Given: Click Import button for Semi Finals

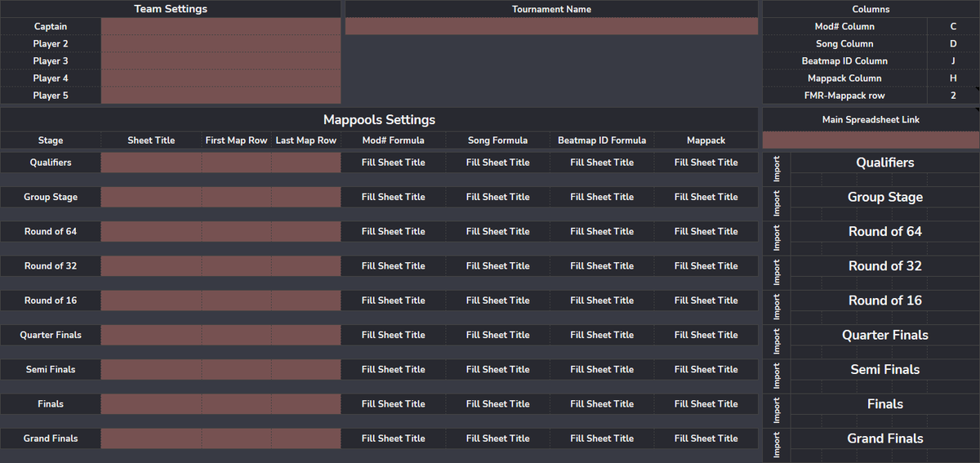Looking at the screenshot, I should click(777, 375).
